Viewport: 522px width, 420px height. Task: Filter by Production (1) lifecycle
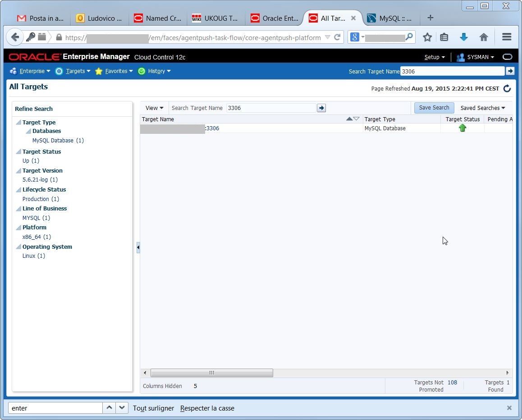click(x=41, y=199)
